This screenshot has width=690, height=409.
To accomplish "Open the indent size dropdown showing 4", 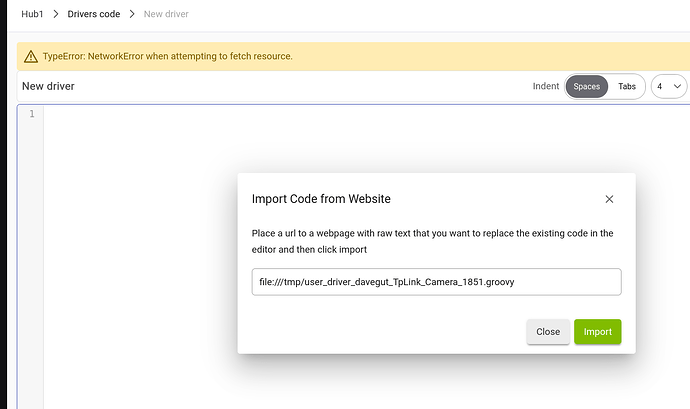I will click(669, 87).
